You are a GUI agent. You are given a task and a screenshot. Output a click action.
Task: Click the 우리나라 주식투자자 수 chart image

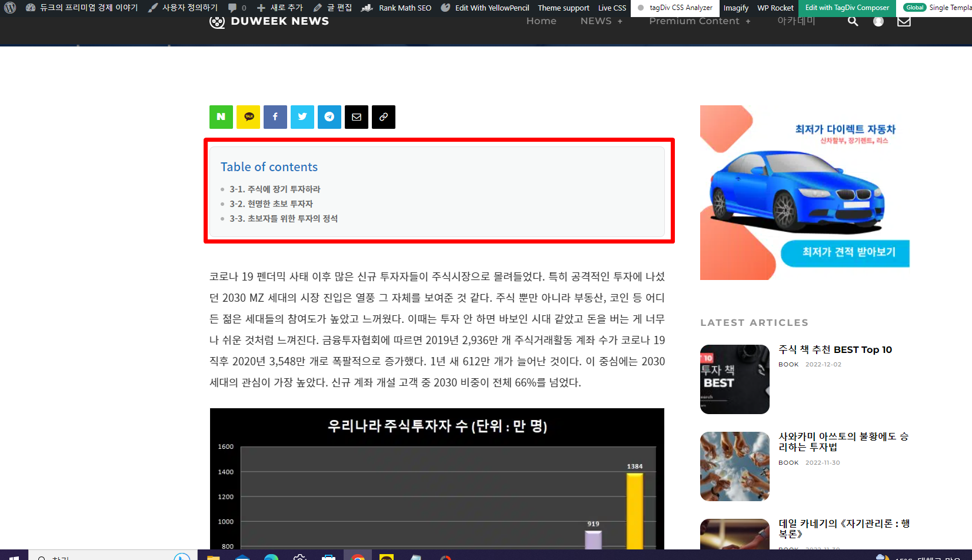[437, 479]
